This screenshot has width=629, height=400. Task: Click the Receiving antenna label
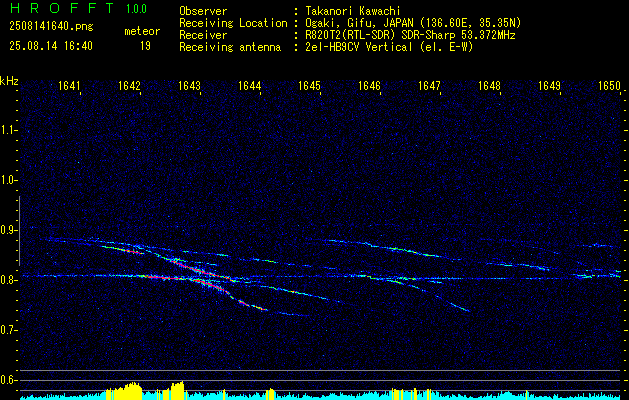pos(230,47)
